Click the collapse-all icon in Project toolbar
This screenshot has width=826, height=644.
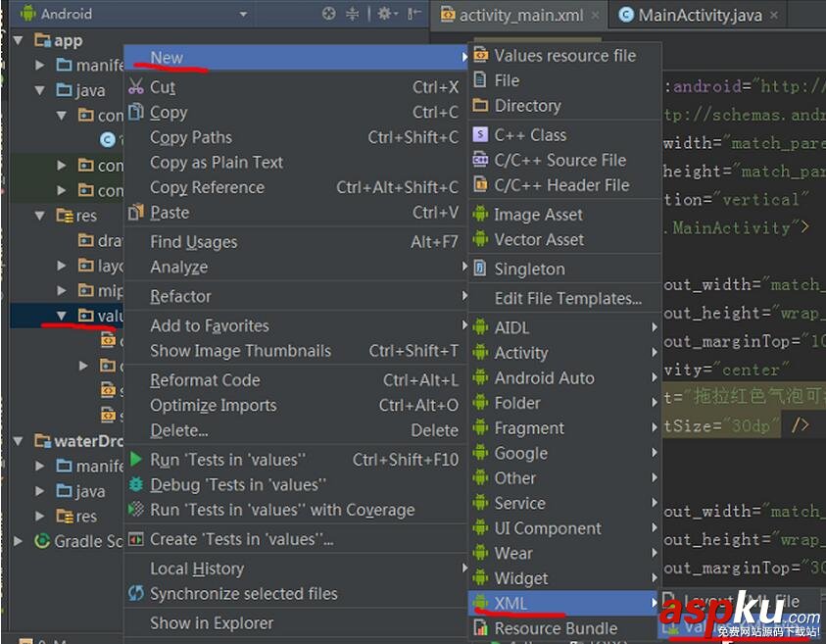pyautogui.click(x=352, y=14)
